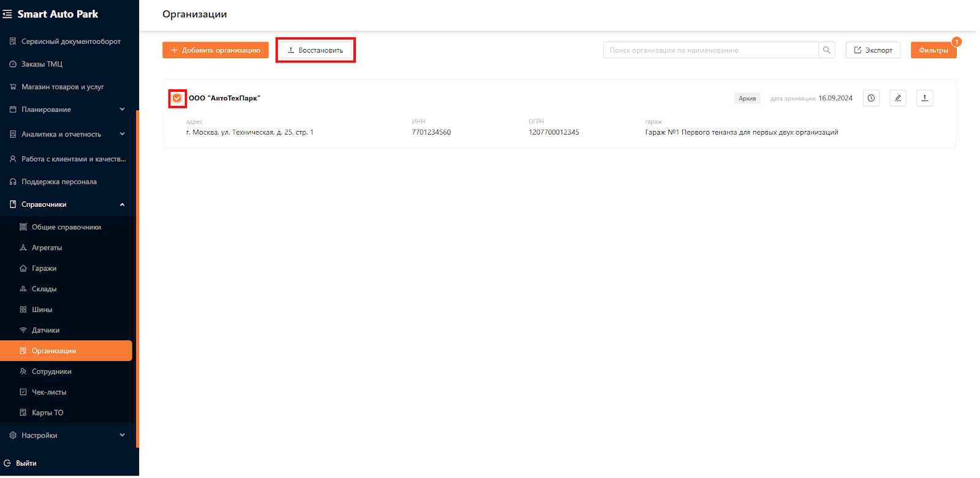Go to the Датчики section
Image resolution: width=980 pixels, height=478 pixels.
(x=45, y=330)
